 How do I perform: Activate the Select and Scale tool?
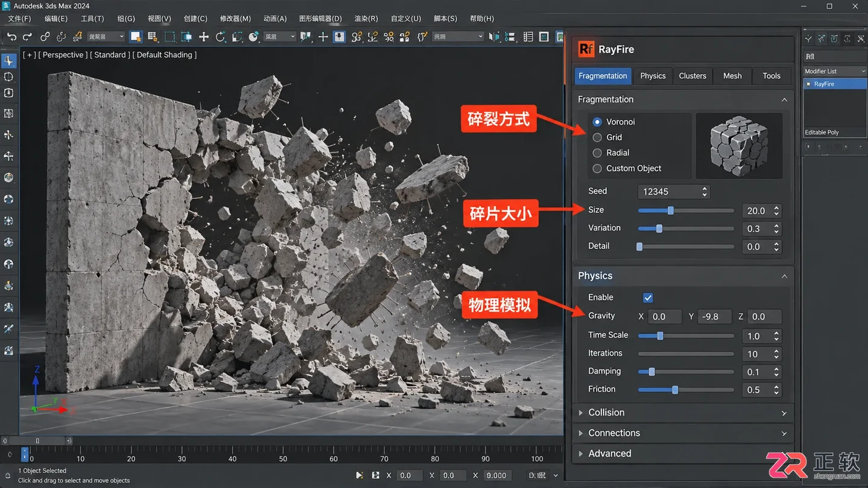tap(237, 37)
